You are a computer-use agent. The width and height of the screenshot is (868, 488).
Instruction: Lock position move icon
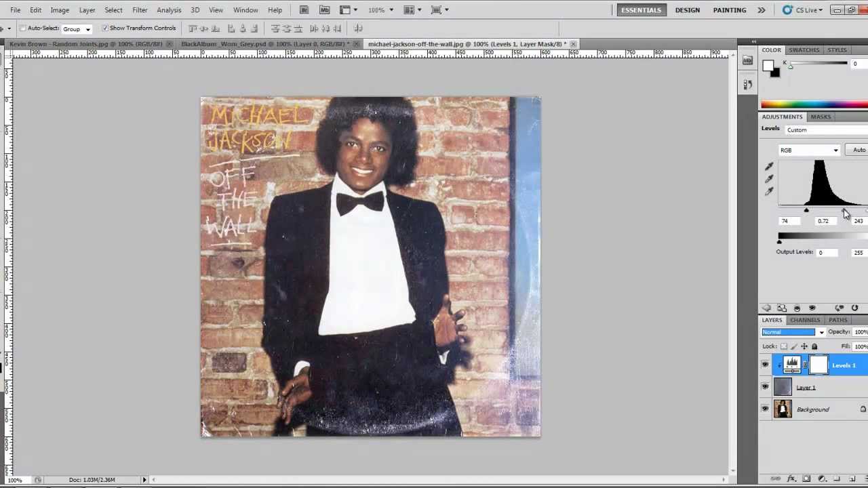pyautogui.click(x=804, y=346)
